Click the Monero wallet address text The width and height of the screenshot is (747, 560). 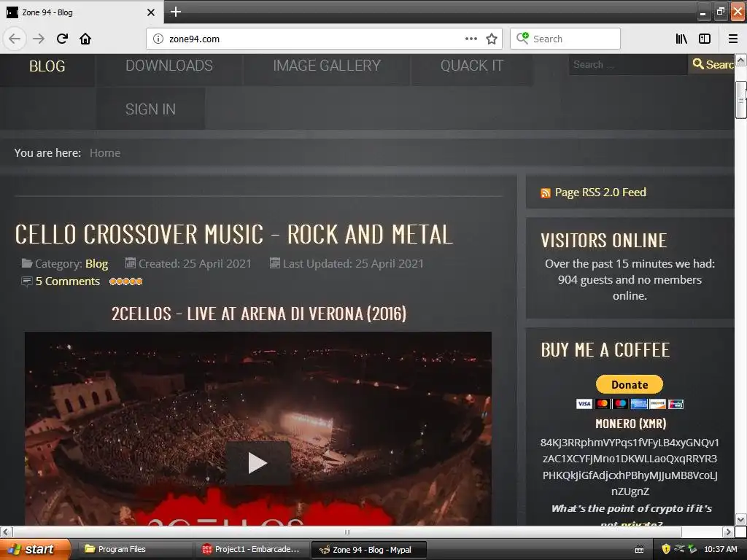coord(630,467)
